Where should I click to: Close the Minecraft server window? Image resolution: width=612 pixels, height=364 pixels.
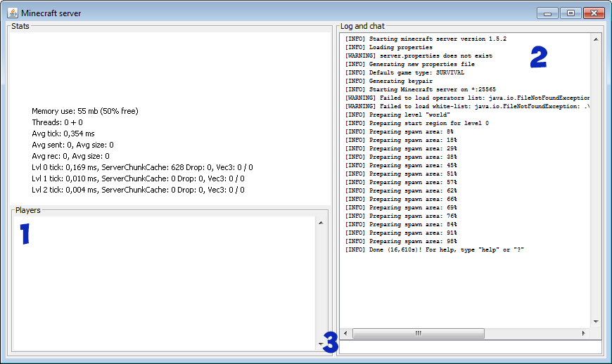pyautogui.click(x=594, y=13)
